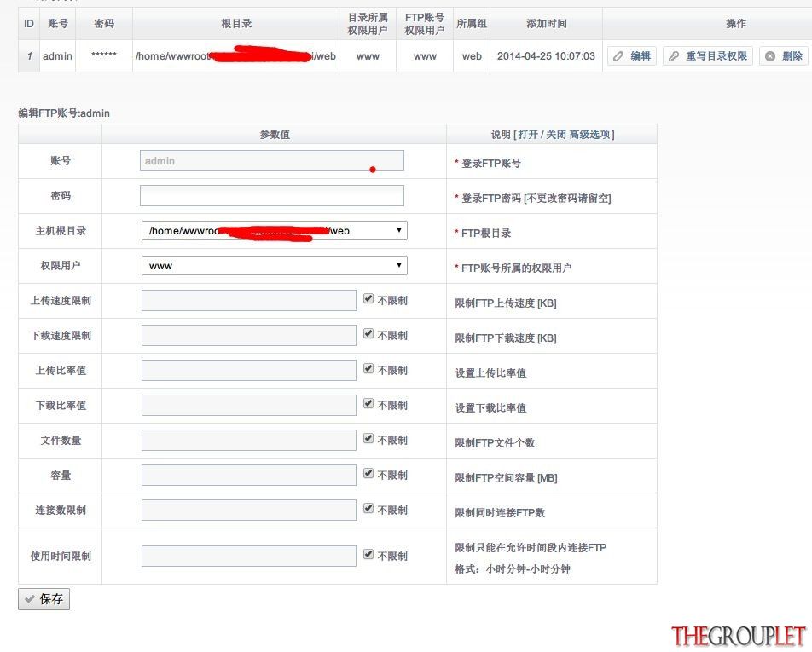812x652 pixels.
Task: Click the key icon on 重写目录权限
Action: pyautogui.click(x=674, y=56)
